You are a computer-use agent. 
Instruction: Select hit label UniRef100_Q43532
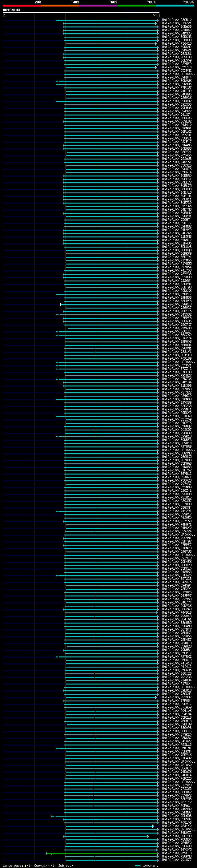tap(176, 314)
